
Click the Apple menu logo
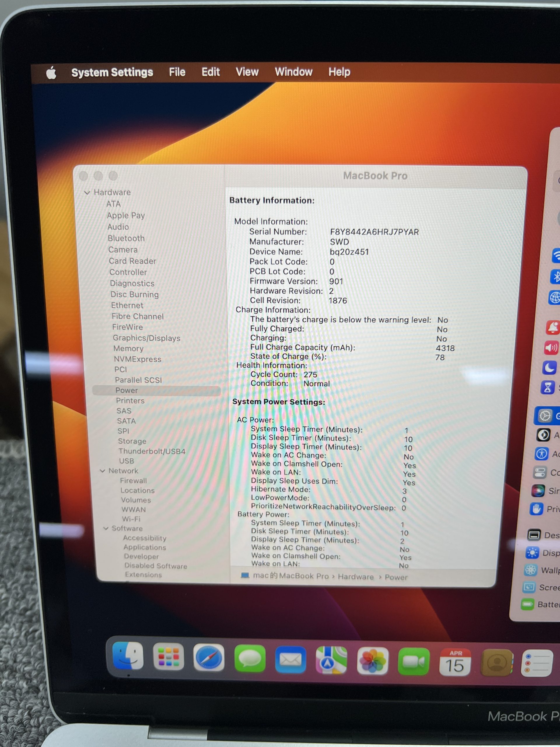click(51, 73)
